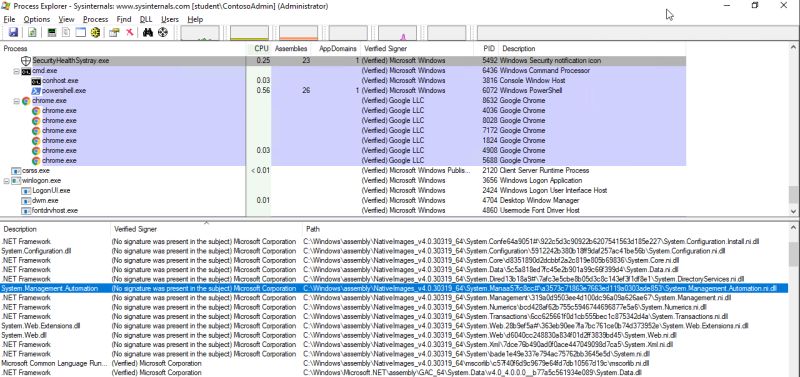This screenshot has height=377, width=800.
Task: Sort by the Assemblies column header
Action: (291, 49)
